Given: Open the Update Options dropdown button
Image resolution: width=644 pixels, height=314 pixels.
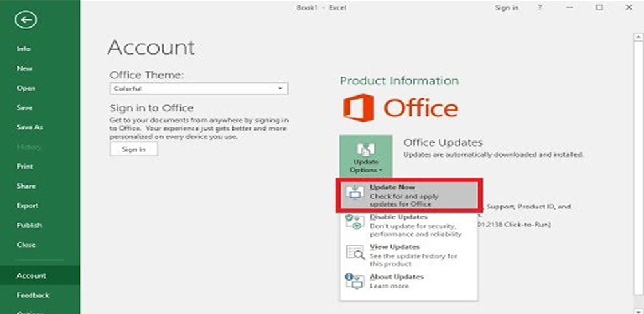Looking at the screenshot, I should point(366,156).
